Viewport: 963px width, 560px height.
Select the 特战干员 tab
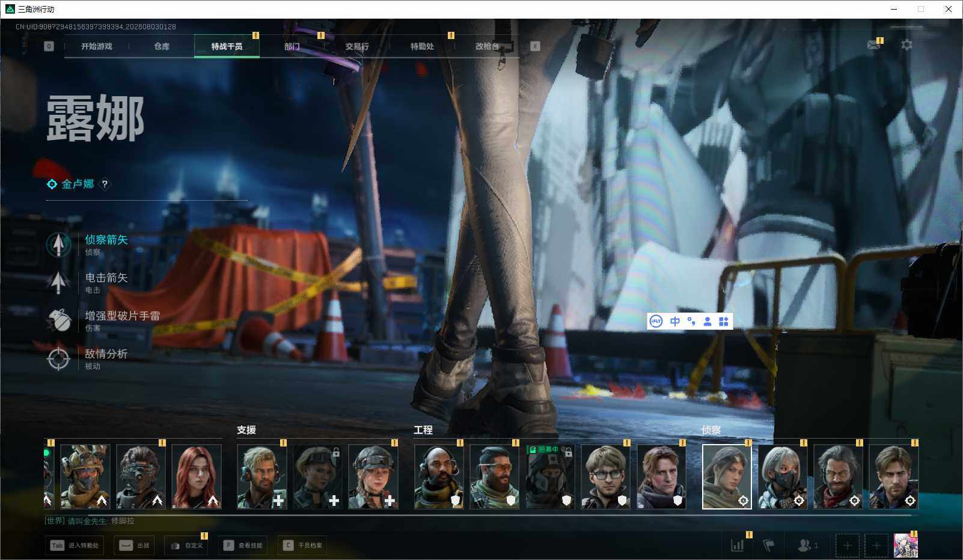[227, 46]
